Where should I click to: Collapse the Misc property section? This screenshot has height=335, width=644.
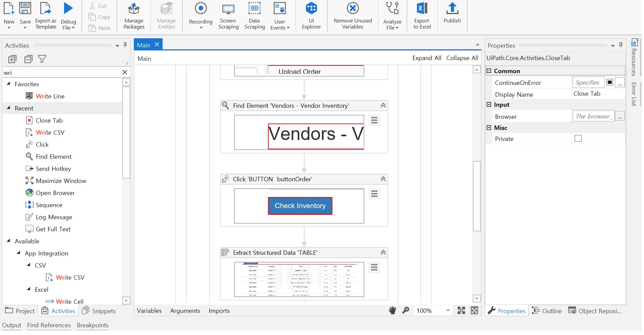point(489,128)
